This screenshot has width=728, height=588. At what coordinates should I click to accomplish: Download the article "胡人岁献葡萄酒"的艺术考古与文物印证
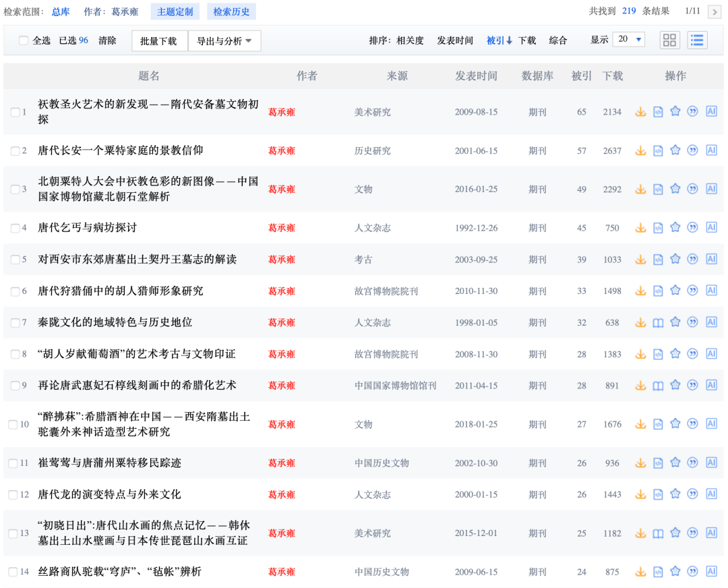[641, 354]
